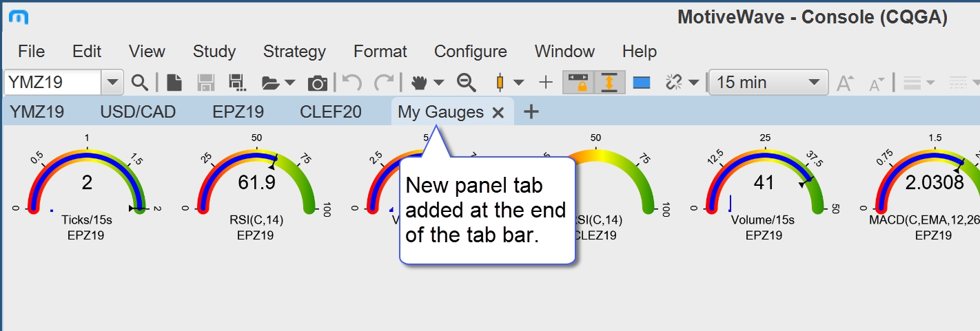
Task: Toggle the horizontal lock scale button
Action: click(x=577, y=83)
